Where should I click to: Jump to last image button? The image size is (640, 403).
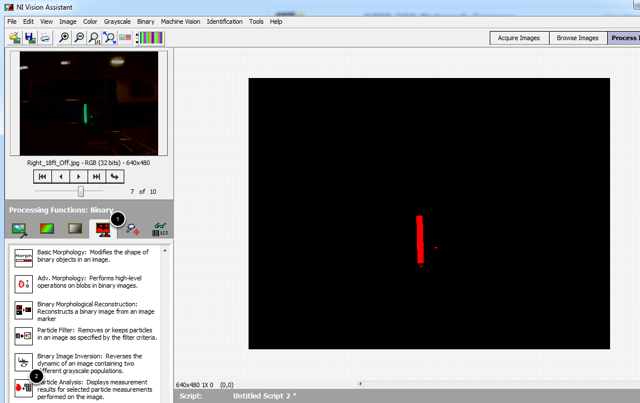[96, 177]
